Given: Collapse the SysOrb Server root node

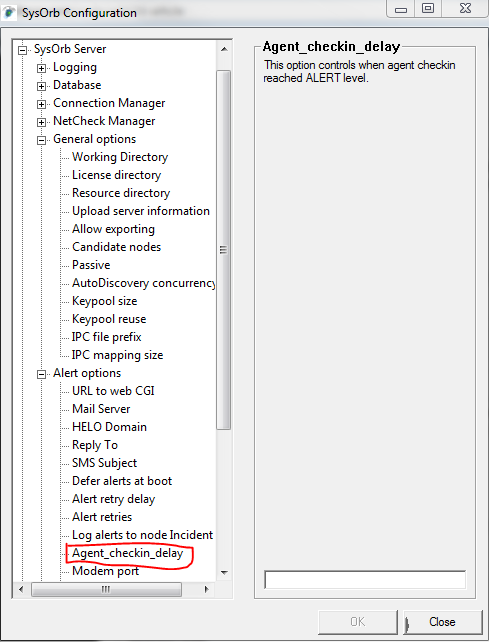Looking at the screenshot, I should (22, 50).
